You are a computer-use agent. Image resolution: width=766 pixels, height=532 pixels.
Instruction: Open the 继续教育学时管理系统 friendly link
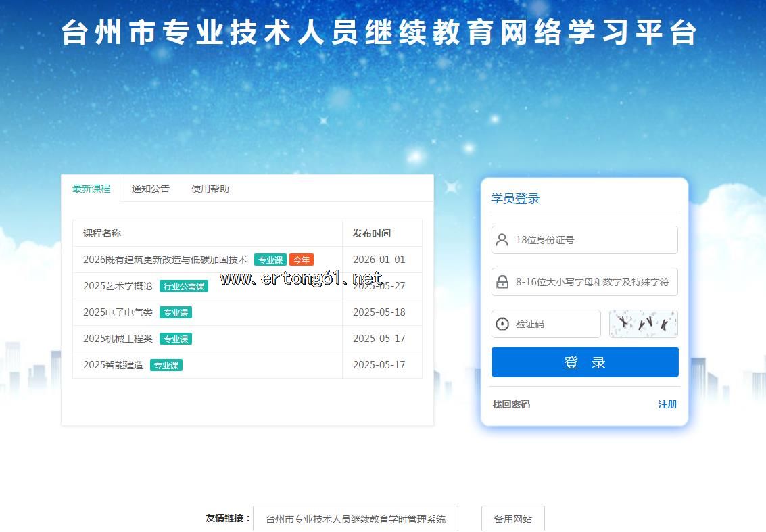pyautogui.click(x=356, y=519)
